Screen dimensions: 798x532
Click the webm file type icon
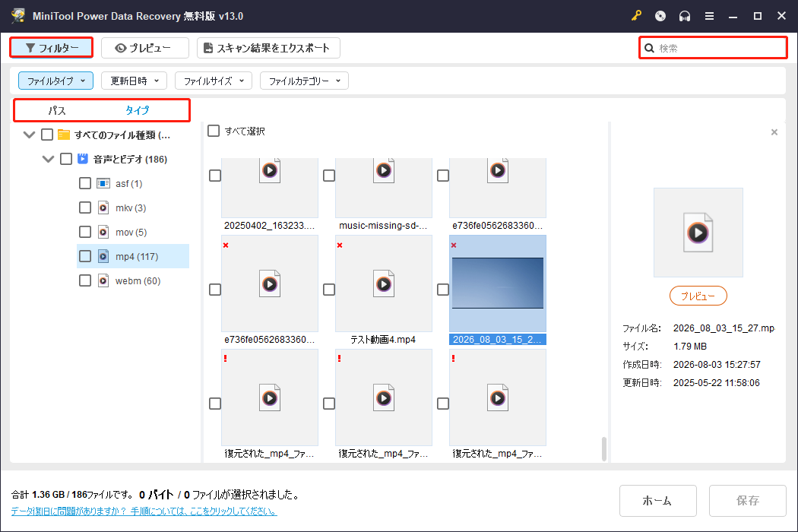[103, 280]
